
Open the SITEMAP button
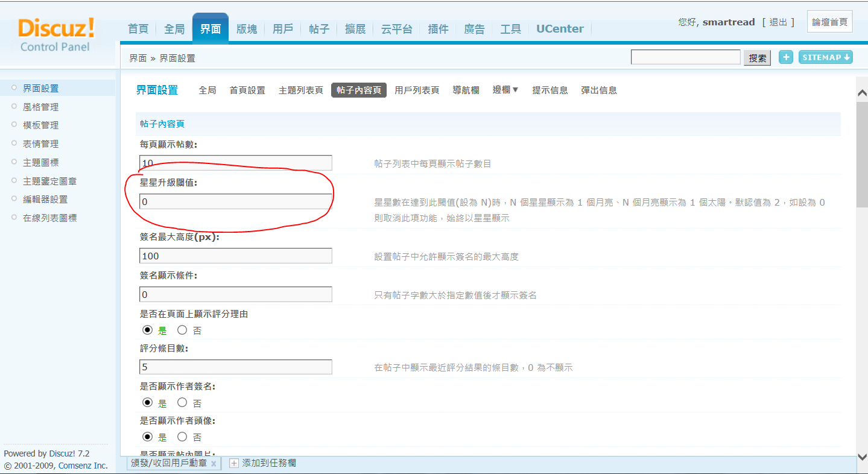pos(825,57)
